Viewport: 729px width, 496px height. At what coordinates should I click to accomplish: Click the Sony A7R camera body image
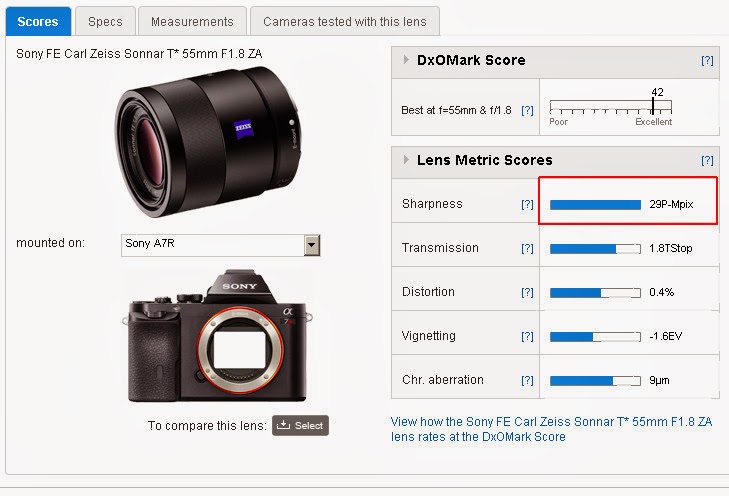tap(217, 336)
